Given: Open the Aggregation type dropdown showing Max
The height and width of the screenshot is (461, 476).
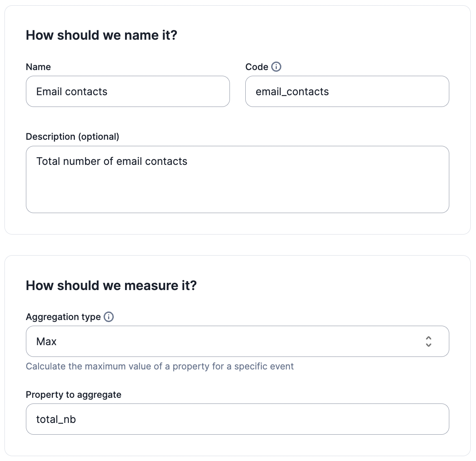Looking at the screenshot, I should [237, 341].
